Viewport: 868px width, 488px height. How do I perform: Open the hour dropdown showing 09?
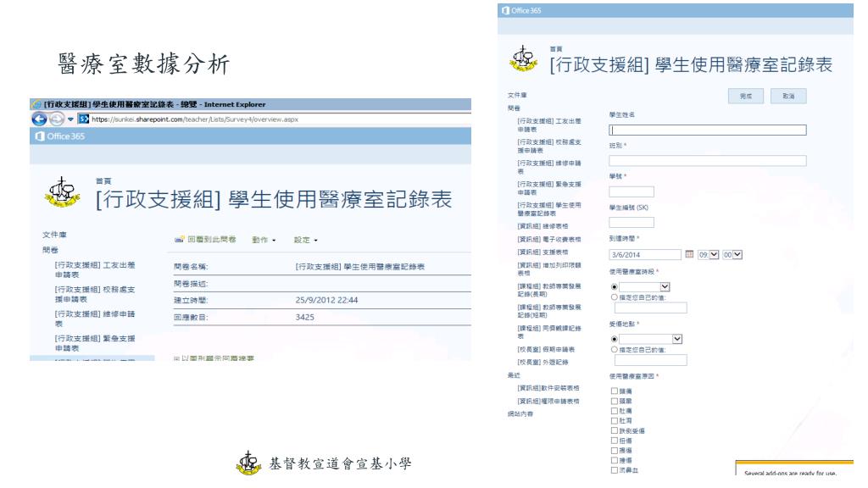pos(708,254)
